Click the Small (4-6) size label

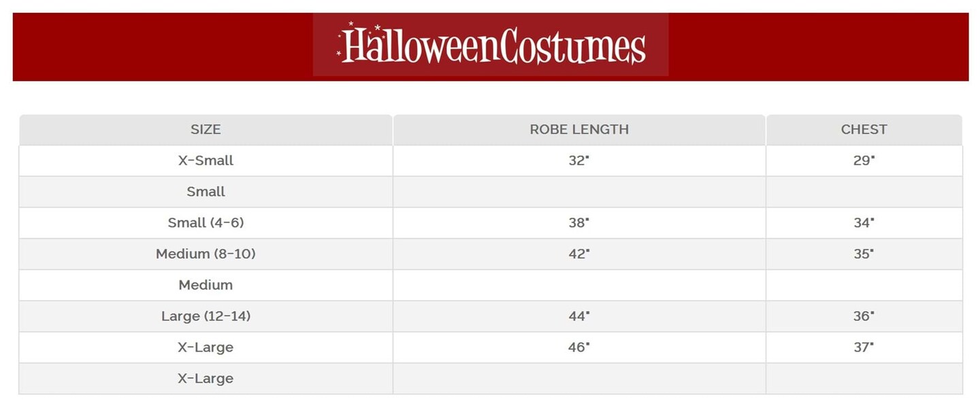206,222
